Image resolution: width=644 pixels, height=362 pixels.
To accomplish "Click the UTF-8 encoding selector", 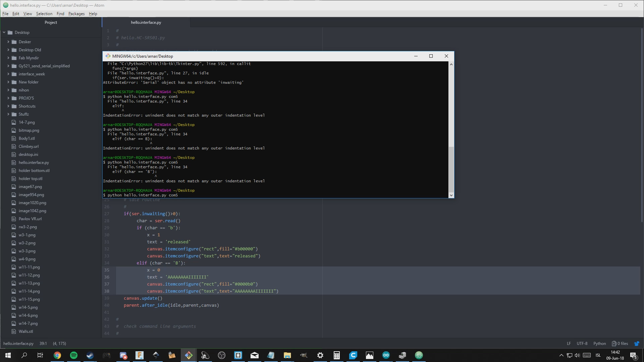I will (x=582, y=344).
